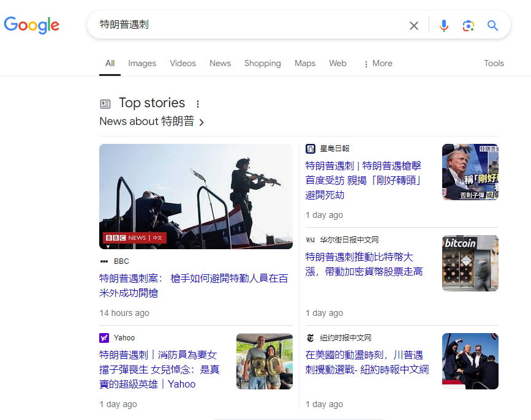Click the Yahoo source icon

coord(104,338)
